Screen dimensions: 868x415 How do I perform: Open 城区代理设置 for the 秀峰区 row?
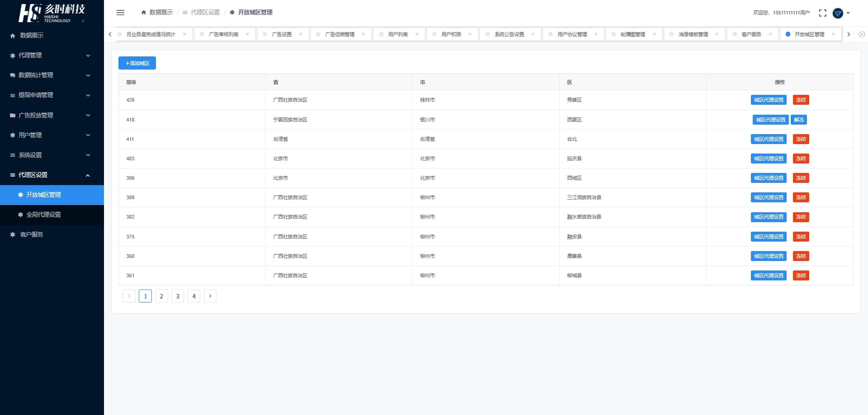(769, 100)
